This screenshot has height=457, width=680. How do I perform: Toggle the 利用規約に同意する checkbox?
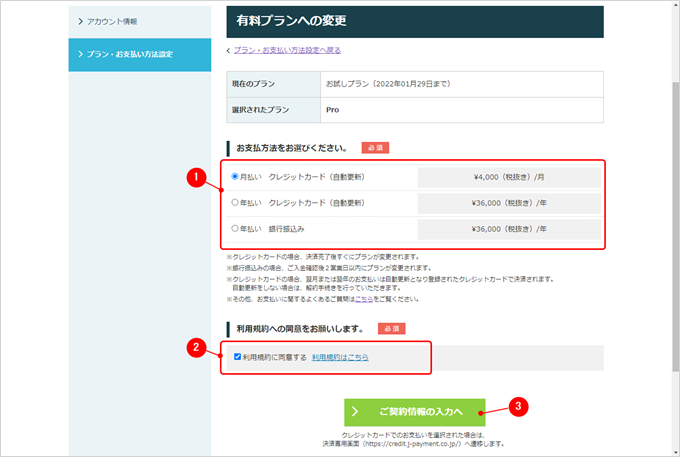click(x=237, y=357)
